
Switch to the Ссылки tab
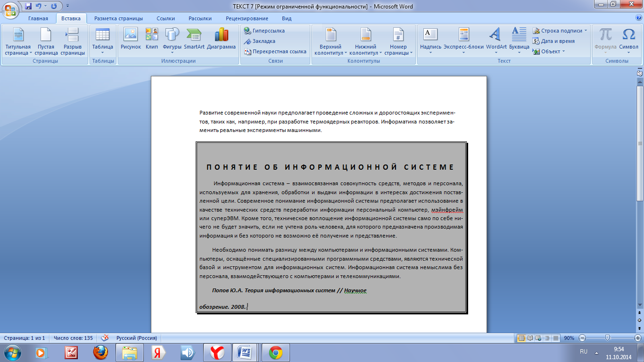(165, 18)
